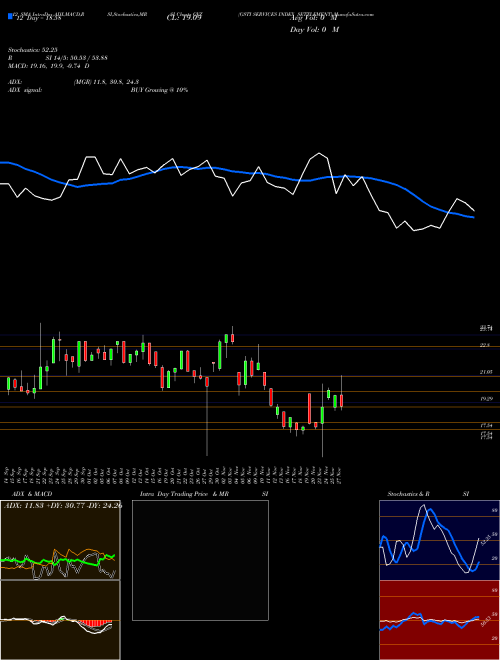
Task: Click the "Day Vol: 0 M" label
Action: coord(314,30)
